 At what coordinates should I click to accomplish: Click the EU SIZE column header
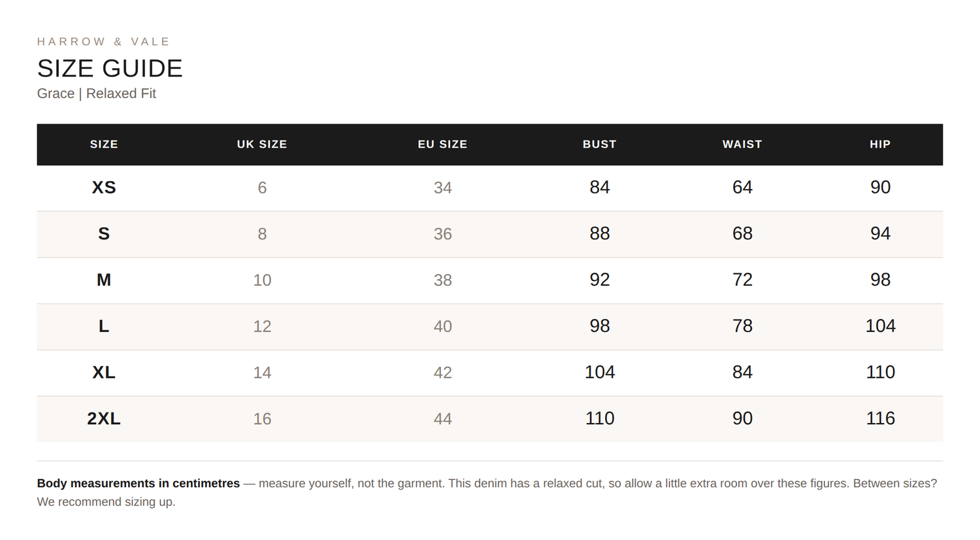(443, 144)
